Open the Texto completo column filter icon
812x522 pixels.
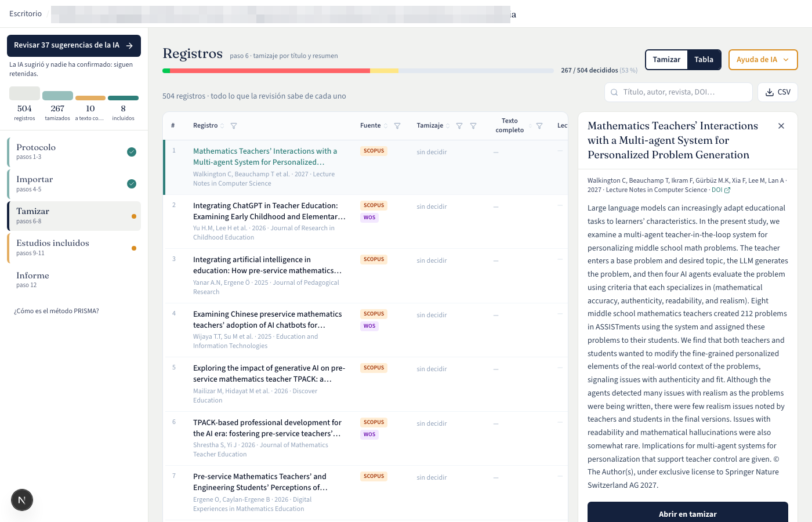point(539,126)
